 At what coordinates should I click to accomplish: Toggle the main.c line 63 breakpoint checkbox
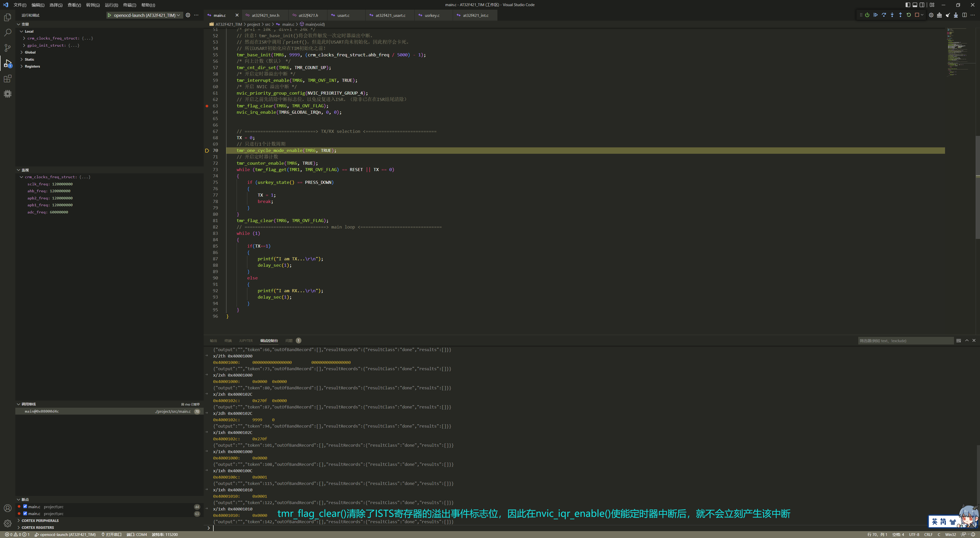pos(25,513)
